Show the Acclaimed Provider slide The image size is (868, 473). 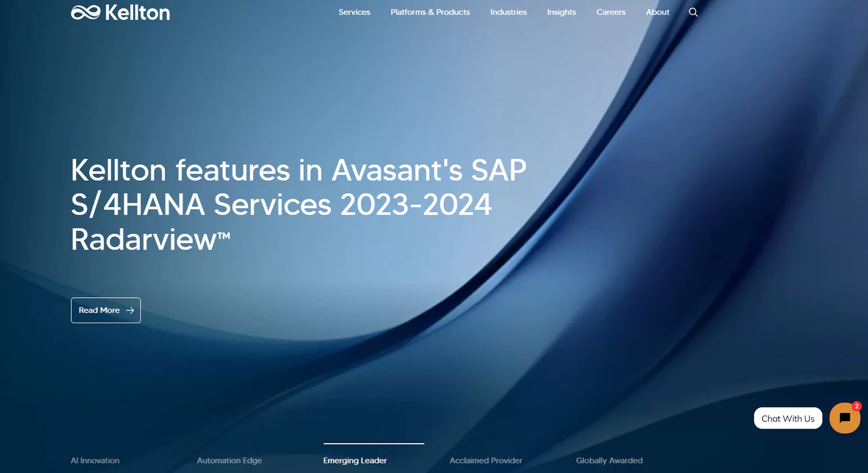[x=486, y=461]
